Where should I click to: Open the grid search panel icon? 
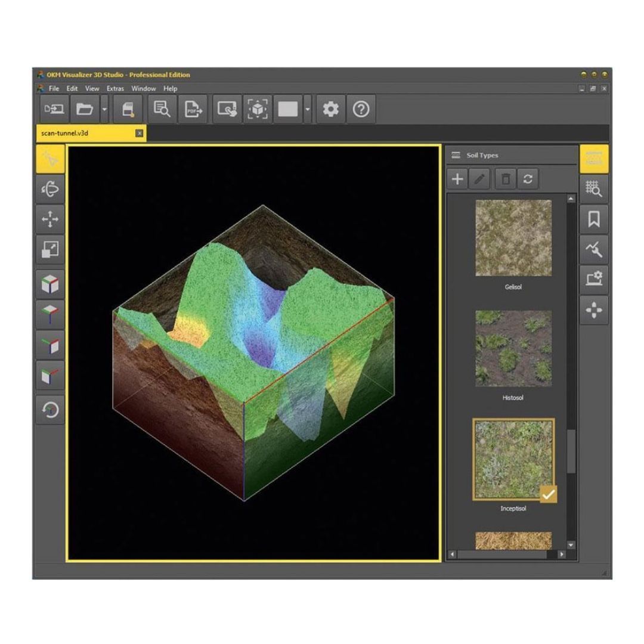tap(594, 189)
